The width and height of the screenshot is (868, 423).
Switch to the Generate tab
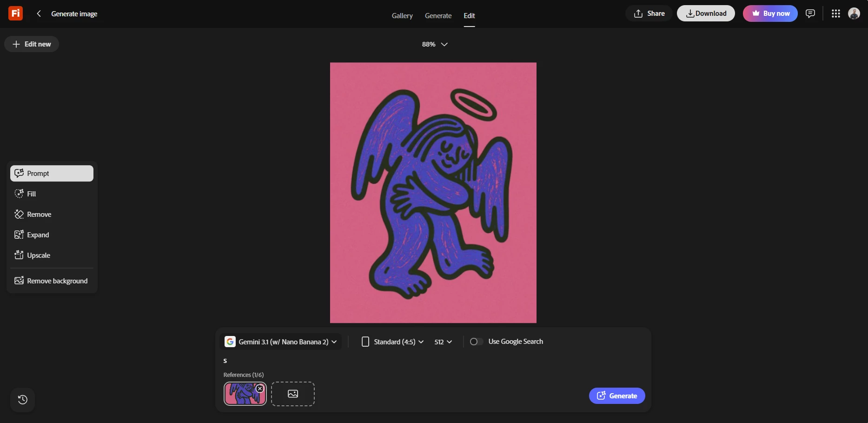[438, 15]
